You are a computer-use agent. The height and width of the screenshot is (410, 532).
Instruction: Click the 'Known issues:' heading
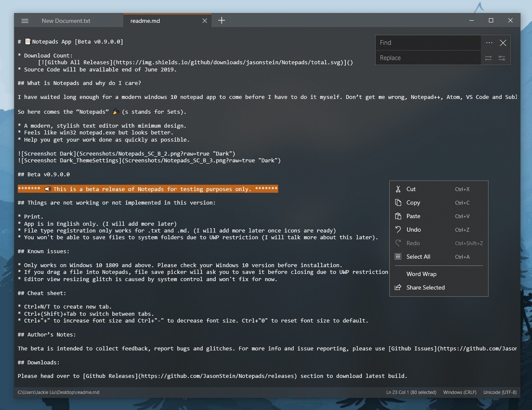(43, 251)
